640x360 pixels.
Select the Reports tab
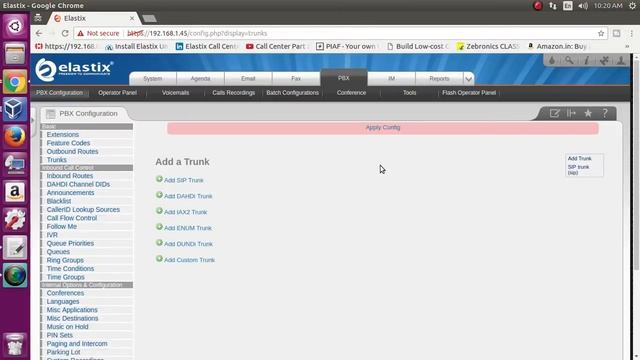click(439, 79)
